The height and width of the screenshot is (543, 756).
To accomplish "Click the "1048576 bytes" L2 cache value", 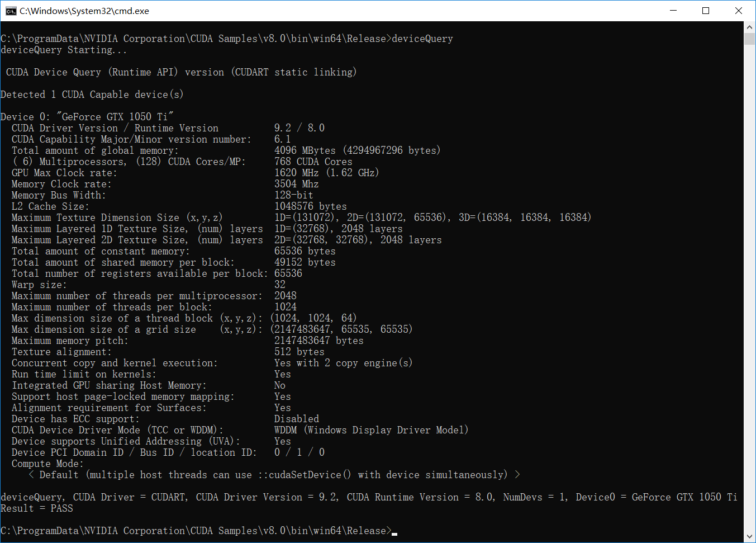I will [311, 206].
